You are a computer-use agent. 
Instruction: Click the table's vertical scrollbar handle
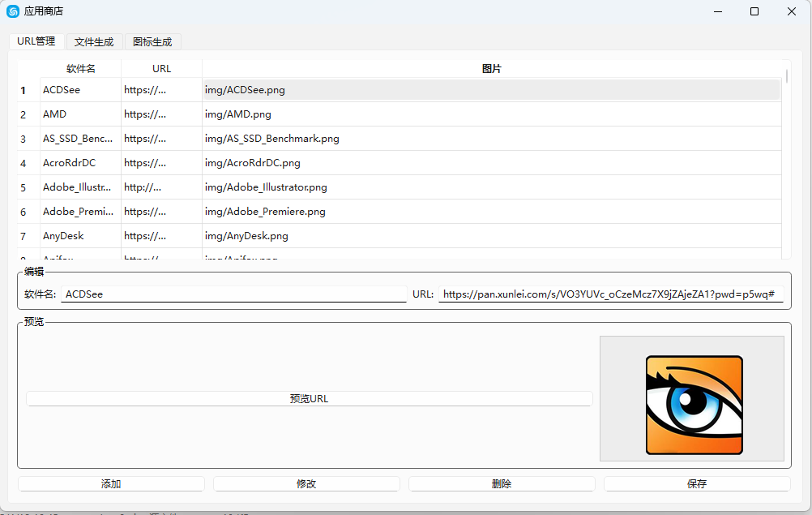point(787,75)
